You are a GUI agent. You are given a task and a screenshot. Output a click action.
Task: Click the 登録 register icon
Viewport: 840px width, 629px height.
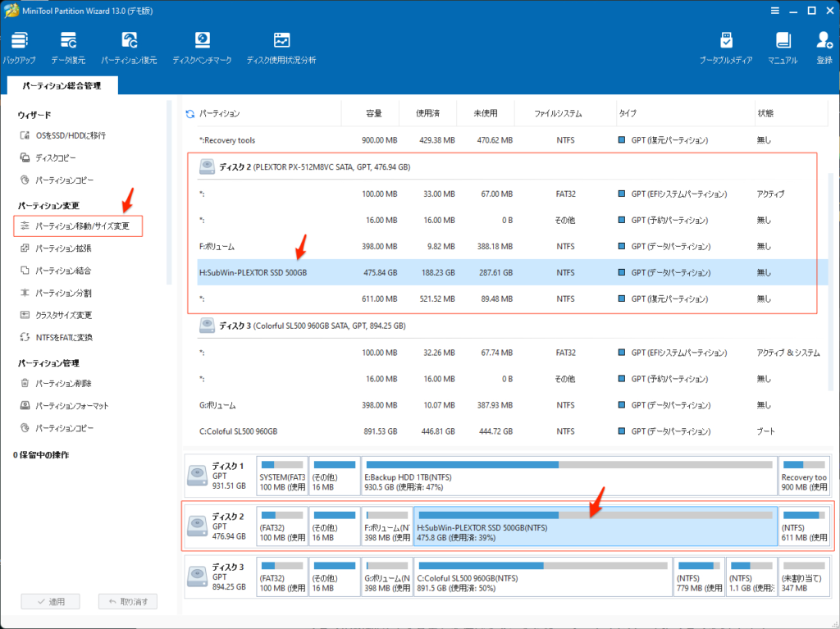coord(824,48)
